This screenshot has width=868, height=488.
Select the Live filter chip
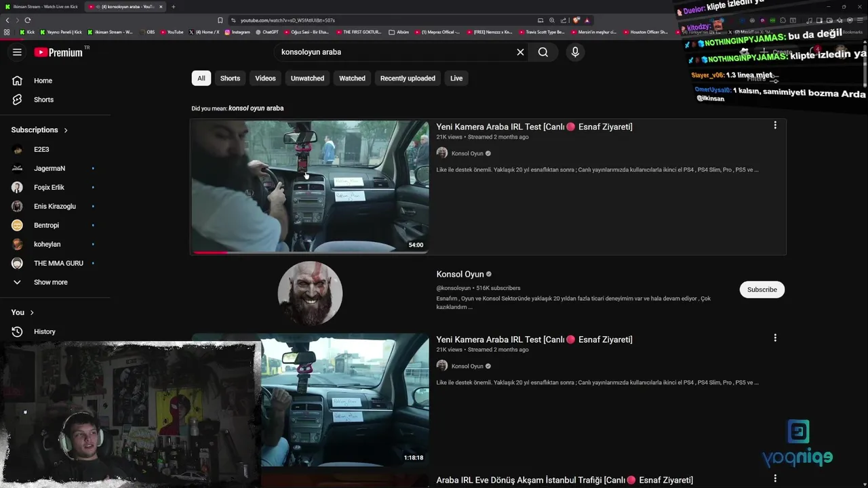[456, 79]
